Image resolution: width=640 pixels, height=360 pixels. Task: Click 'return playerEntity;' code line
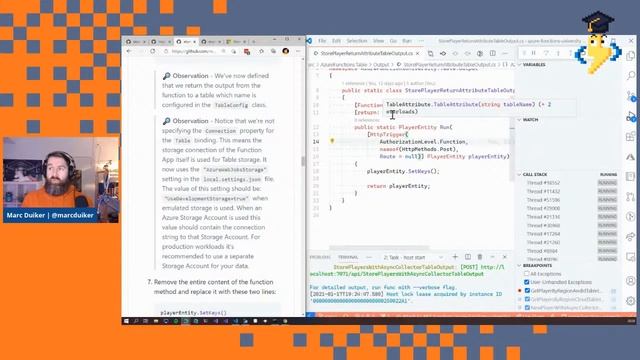point(398,186)
